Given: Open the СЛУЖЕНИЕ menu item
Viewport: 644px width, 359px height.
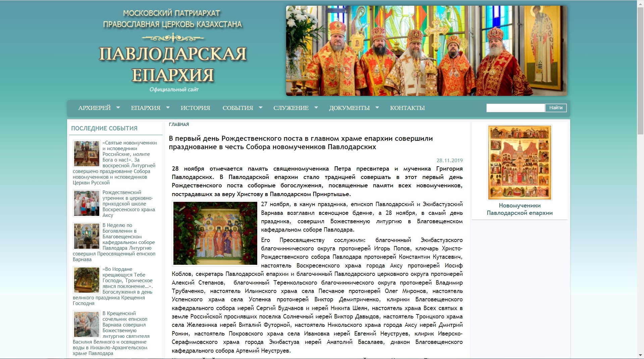Looking at the screenshot, I should pyautogui.click(x=291, y=108).
